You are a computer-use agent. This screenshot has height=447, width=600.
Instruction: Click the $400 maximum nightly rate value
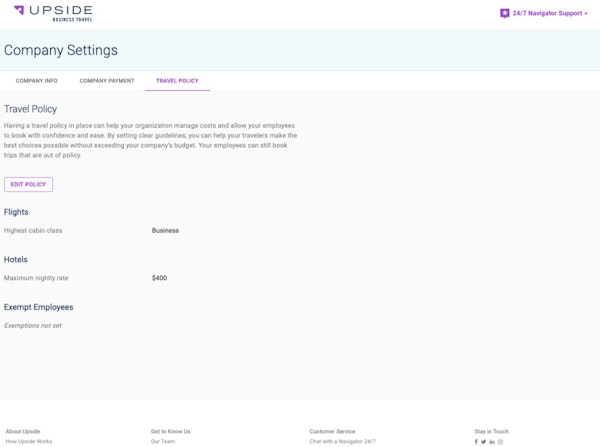[x=159, y=278]
